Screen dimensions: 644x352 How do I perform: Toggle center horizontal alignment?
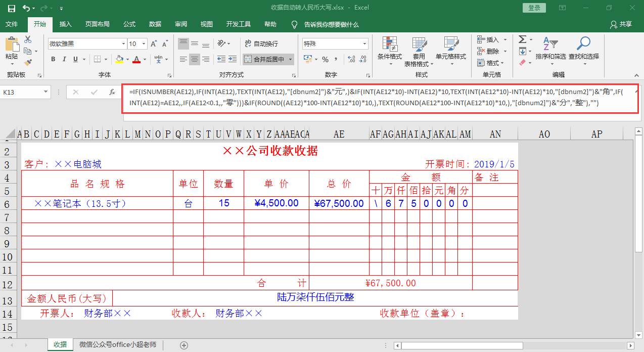click(x=195, y=59)
